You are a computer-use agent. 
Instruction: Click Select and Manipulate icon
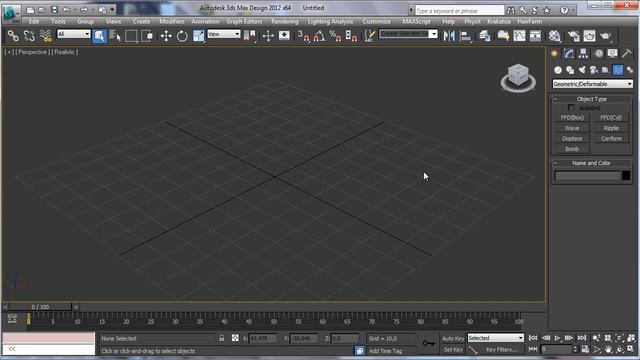coord(268,36)
